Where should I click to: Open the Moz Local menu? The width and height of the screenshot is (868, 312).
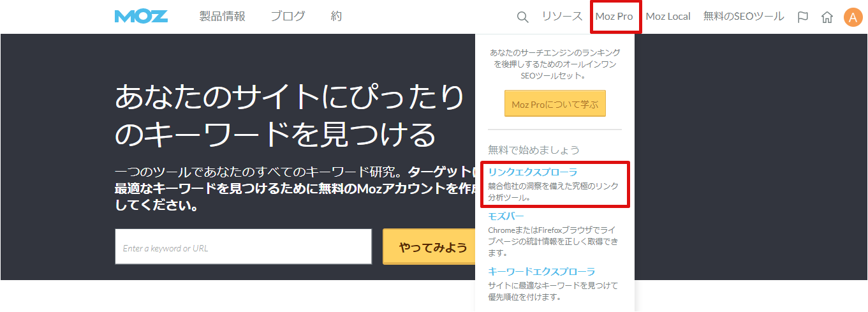[x=668, y=17]
